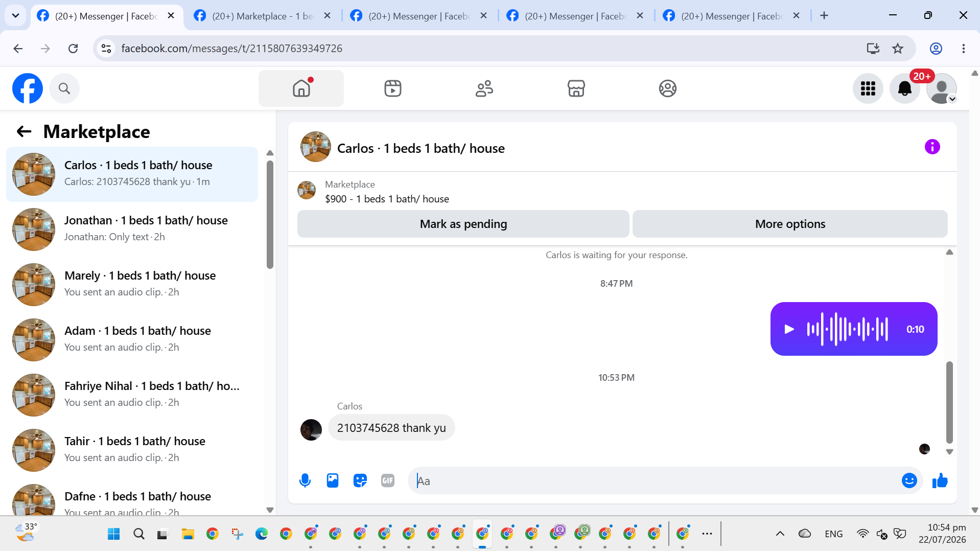Install app icon in address bar
Viewport: 980px width, 551px height.
pyautogui.click(x=873, y=49)
